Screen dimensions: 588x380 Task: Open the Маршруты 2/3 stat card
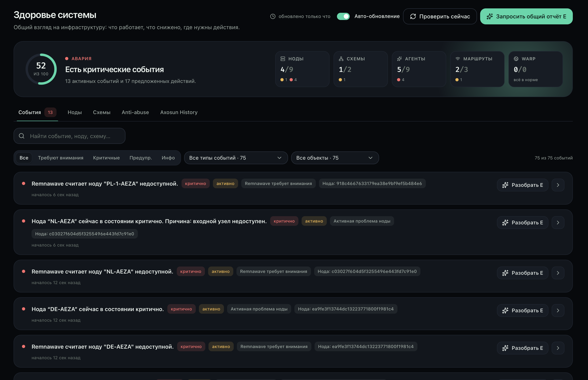(477, 69)
